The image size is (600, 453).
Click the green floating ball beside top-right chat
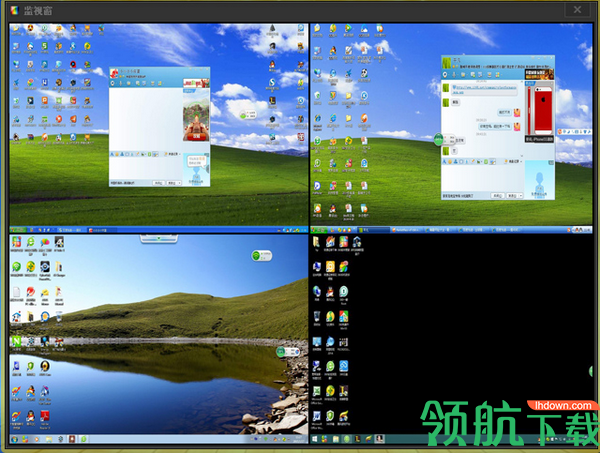coord(439,139)
